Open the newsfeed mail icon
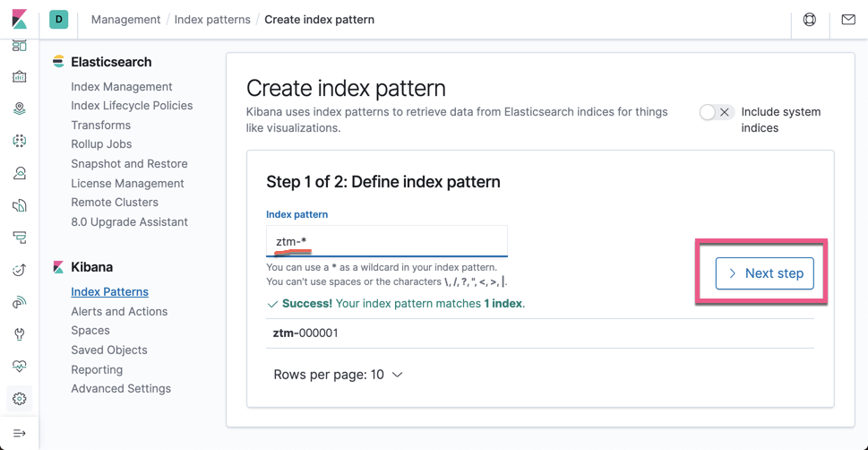Screen dimensions: 868x450 pyautogui.click(x=848, y=19)
